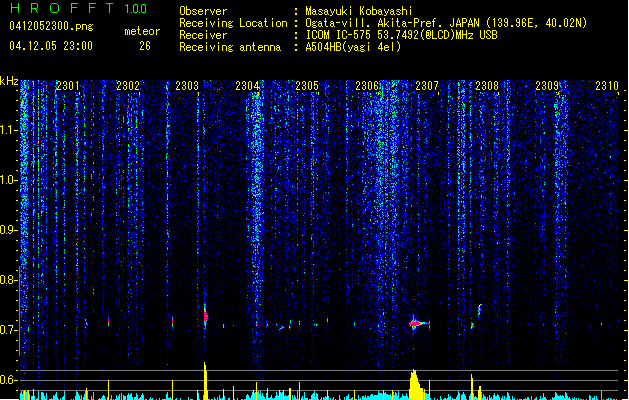Click the 0.6 kHz axis label
This screenshot has width=629, height=400.
9,380
